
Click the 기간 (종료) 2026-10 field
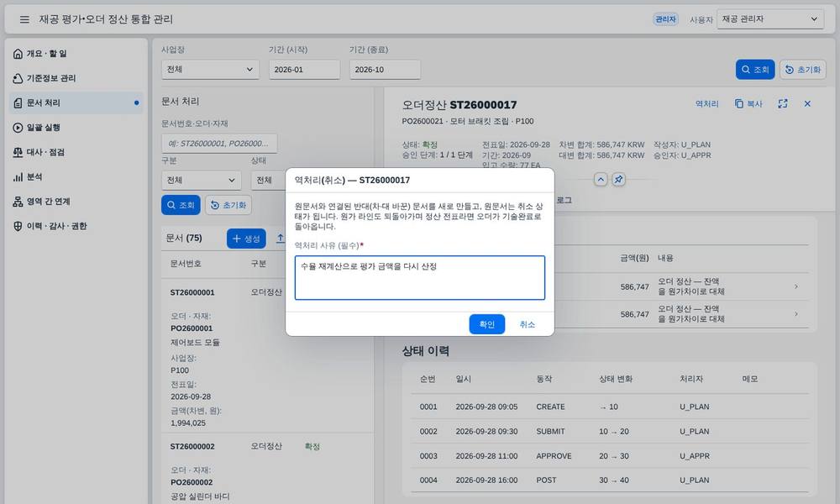coord(385,70)
